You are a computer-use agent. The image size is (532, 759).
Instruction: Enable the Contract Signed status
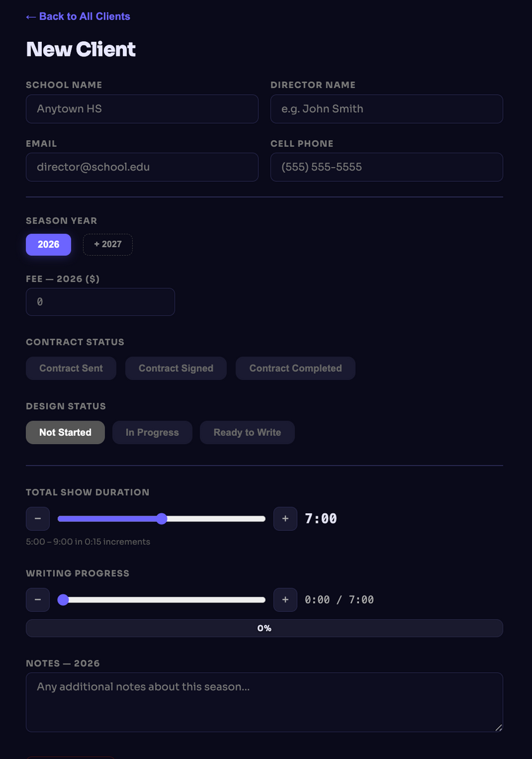tap(175, 368)
